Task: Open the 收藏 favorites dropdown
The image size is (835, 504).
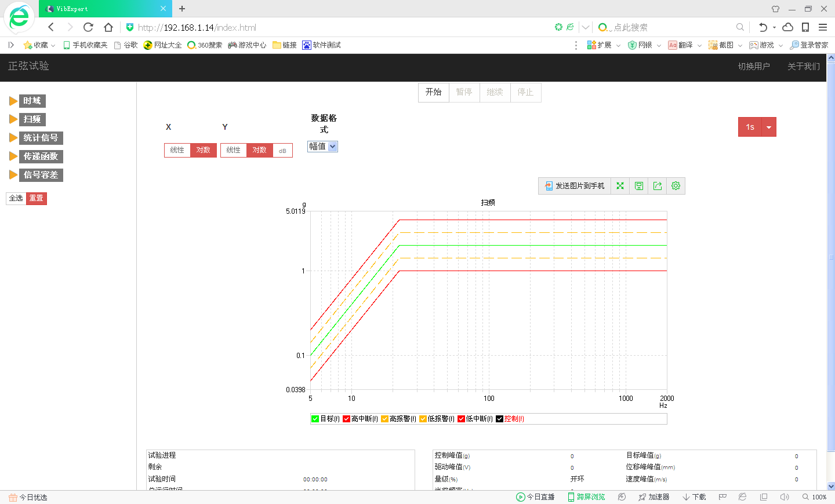Action: click(39, 45)
